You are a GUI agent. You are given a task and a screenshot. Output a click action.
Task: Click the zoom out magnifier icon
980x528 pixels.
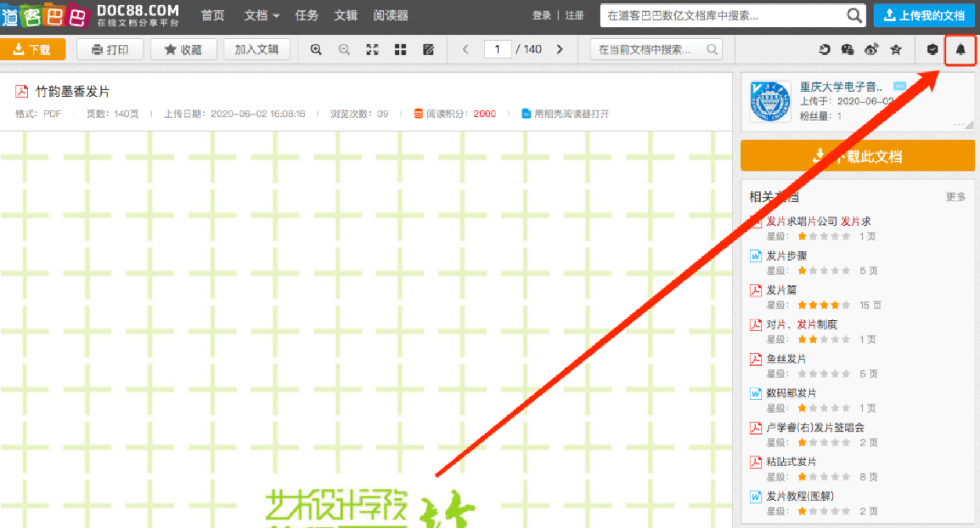(x=344, y=49)
